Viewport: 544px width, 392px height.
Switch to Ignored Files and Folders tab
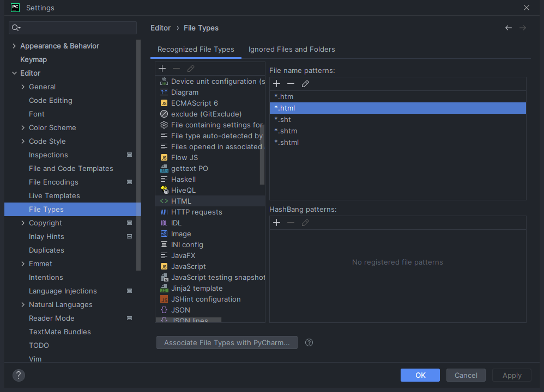pos(292,49)
